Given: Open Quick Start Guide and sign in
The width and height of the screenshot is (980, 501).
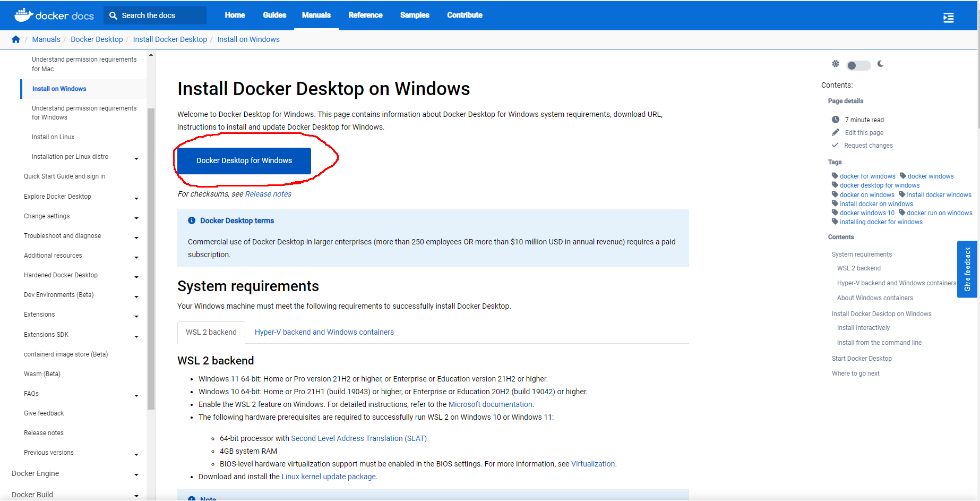Looking at the screenshot, I should pyautogui.click(x=65, y=176).
